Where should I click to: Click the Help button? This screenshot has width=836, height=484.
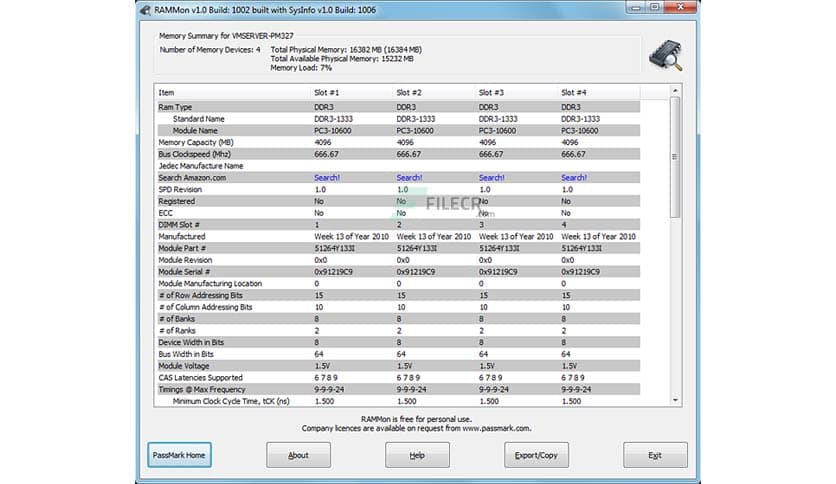coord(417,455)
